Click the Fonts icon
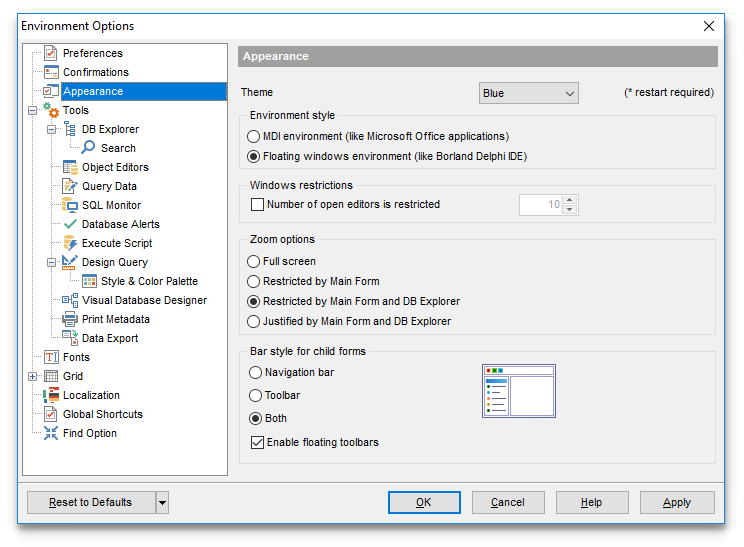 (51, 357)
